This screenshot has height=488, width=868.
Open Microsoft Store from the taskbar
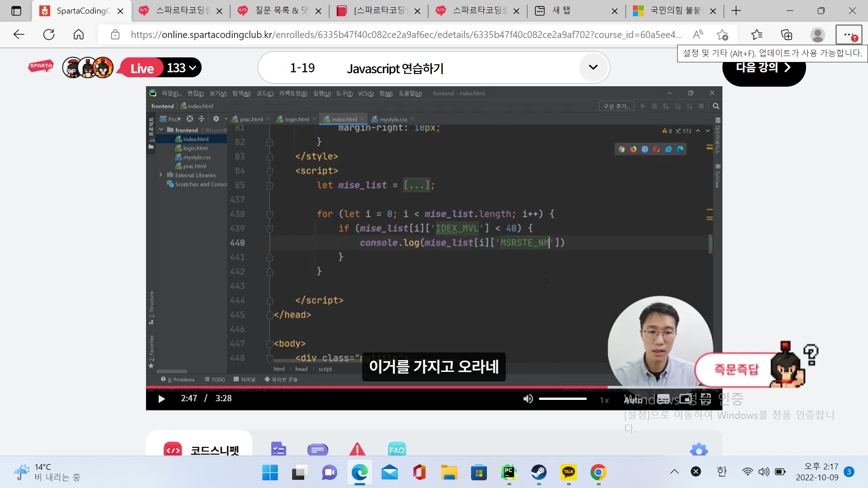479,473
